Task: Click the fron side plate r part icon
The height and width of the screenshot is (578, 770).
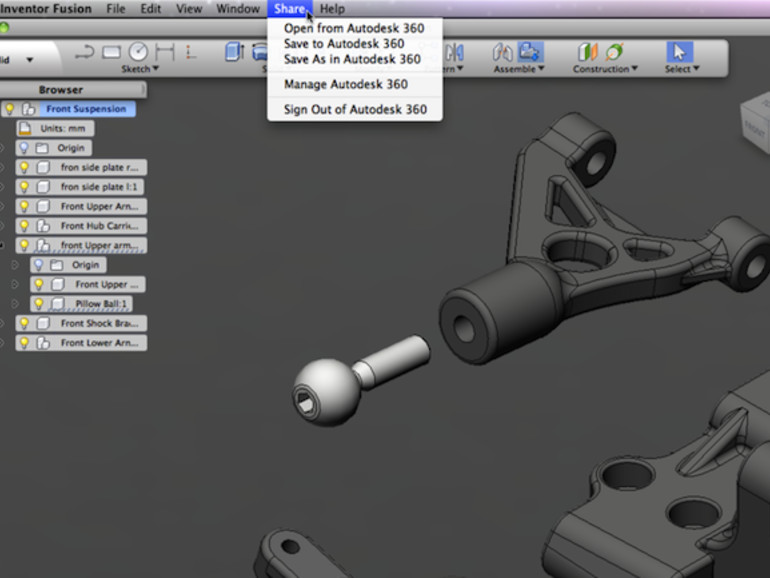Action: pyautogui.click(x=43, y=167)
